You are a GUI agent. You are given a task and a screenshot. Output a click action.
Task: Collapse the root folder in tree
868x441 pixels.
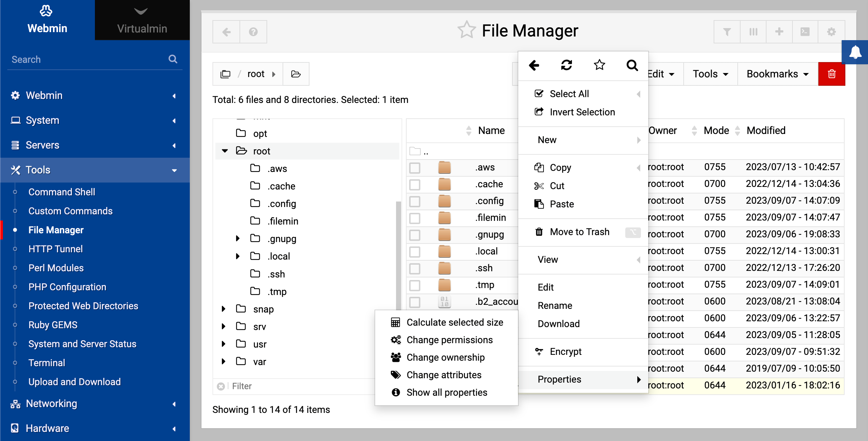pos(225,151)
